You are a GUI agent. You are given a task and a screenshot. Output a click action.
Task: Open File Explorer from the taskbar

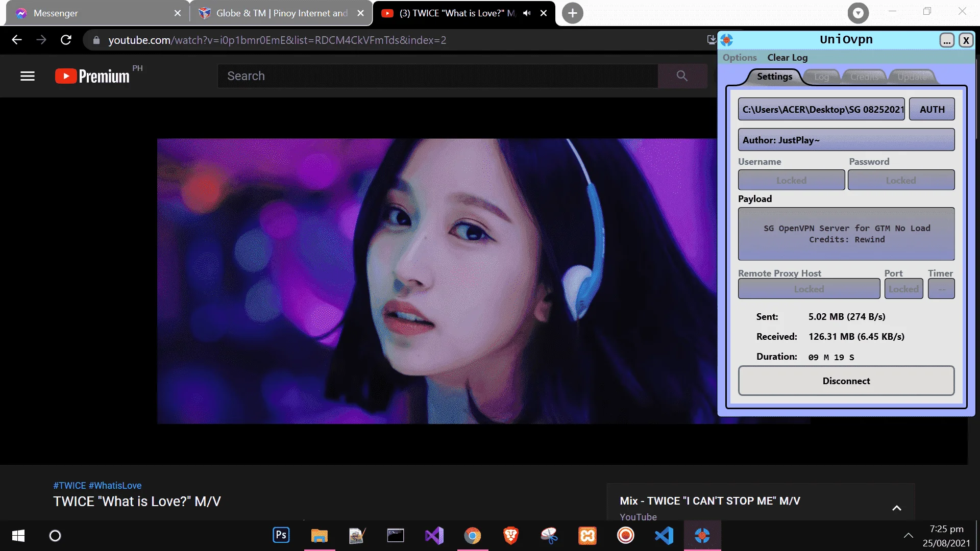pyautogui.click(x=320, y=536)
